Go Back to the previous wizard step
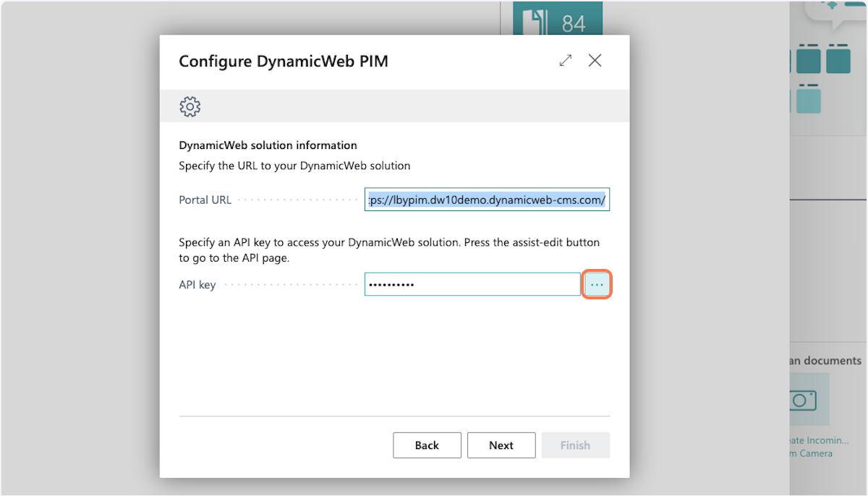The height and width of the screenshot is (496, 868). point(427,445)
